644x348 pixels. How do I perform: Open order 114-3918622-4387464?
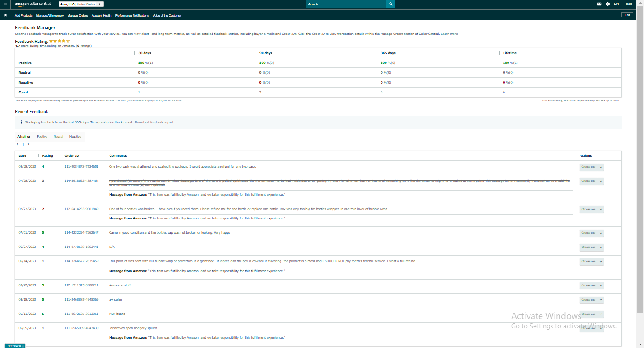click(x=81, y=181)
